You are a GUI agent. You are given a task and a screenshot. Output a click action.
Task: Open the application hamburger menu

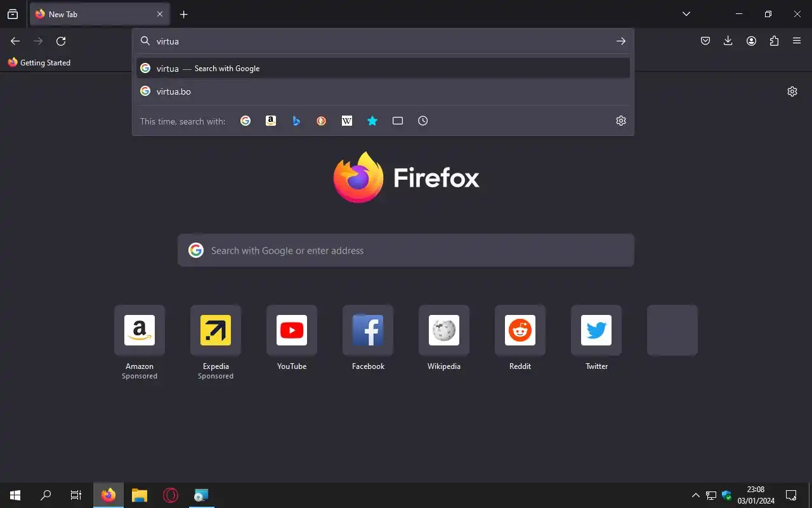797,41
